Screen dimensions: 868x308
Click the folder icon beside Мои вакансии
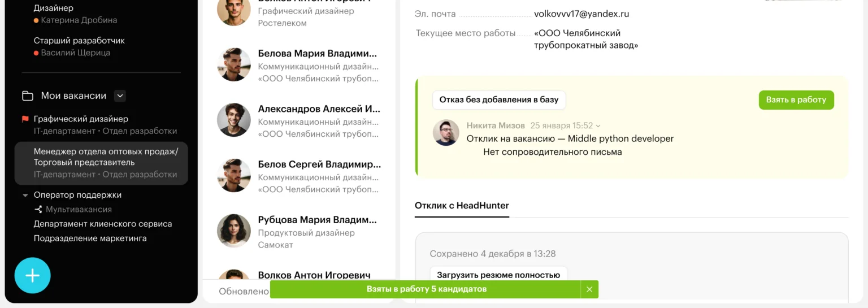(x=27, y=96)
